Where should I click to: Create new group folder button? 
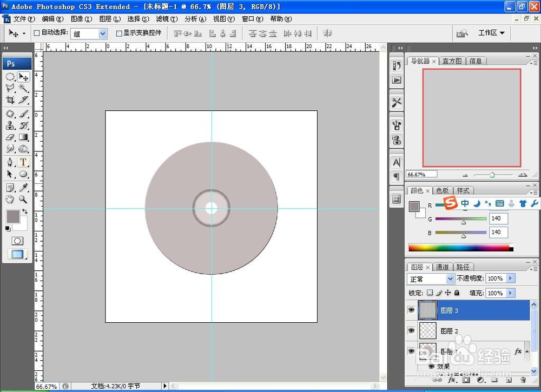point(494,380)
